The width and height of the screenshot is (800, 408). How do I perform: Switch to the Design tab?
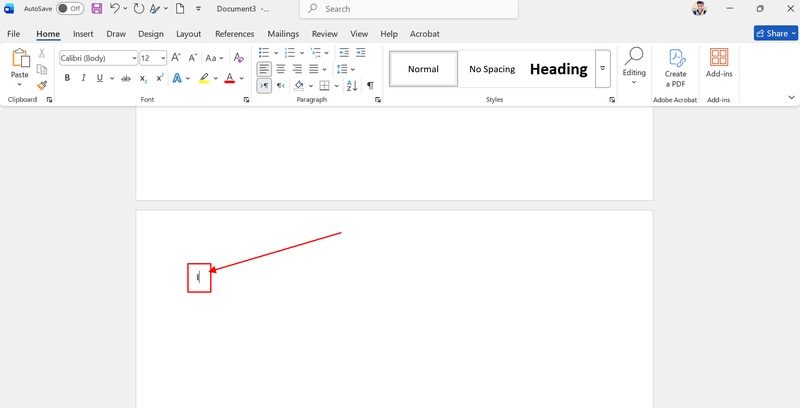click(151, 34)
